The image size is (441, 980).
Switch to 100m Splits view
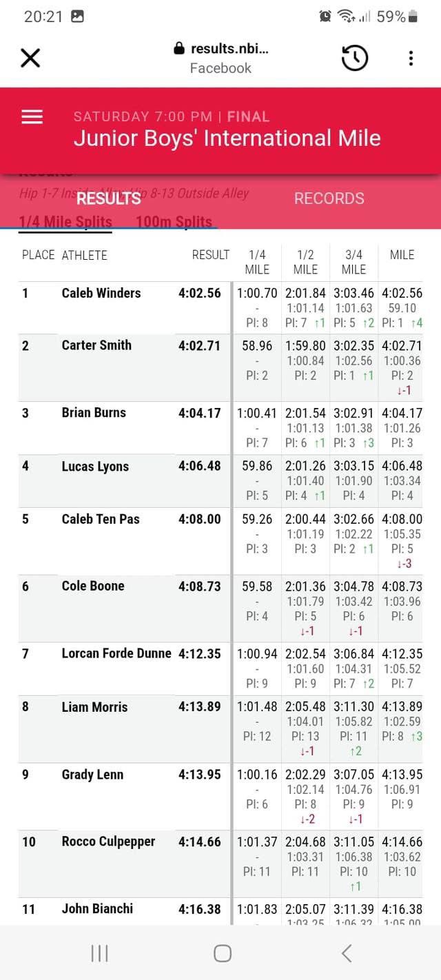[174, 222]
